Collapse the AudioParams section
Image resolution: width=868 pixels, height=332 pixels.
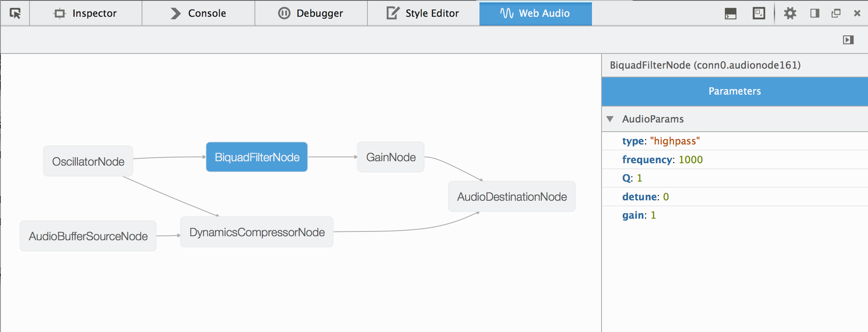pyautogui.click(x=610, y=119)
